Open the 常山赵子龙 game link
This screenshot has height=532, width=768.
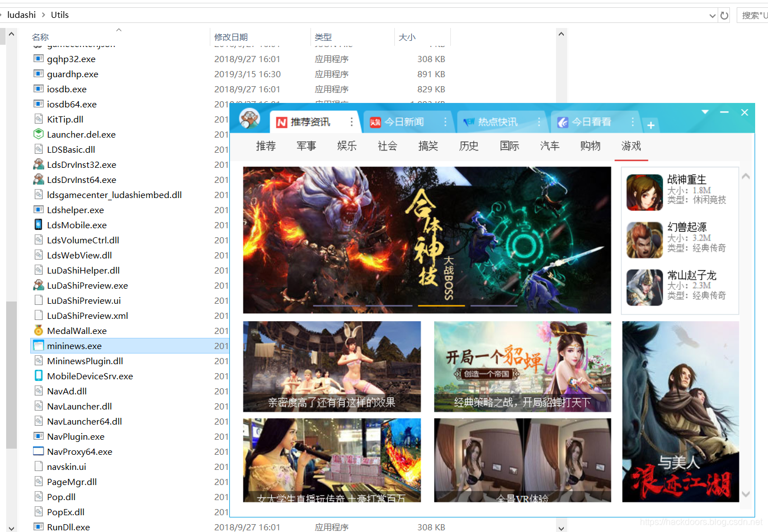pos(691,275)
